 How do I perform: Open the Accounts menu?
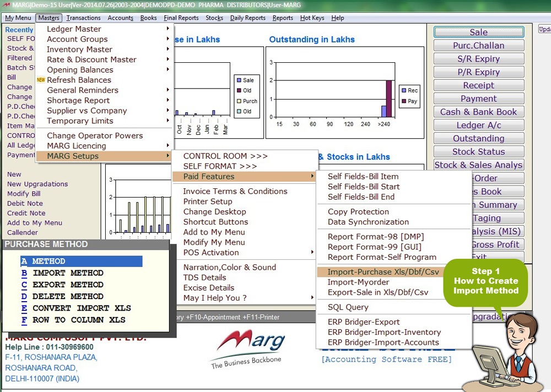click(121, 18)
